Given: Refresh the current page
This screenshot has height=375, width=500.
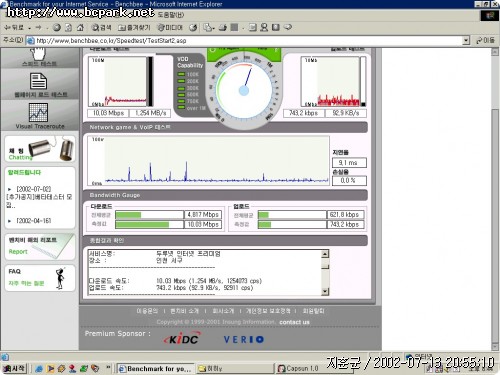Looking at the screenshot, I should coord(68,27).
